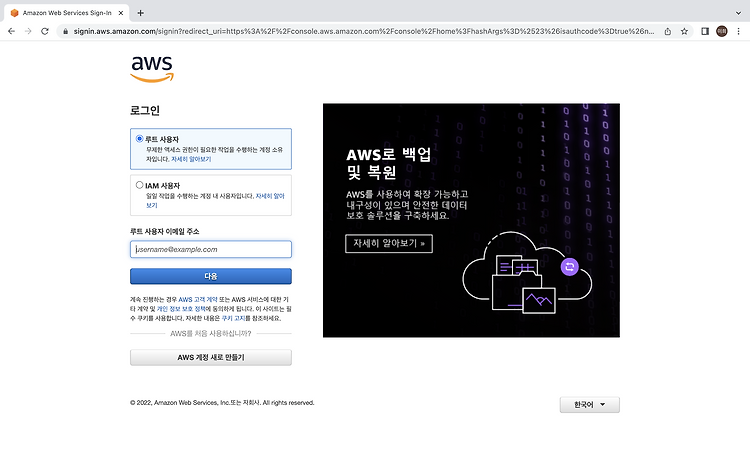Click the AWS logo

(x=152, y=69)
